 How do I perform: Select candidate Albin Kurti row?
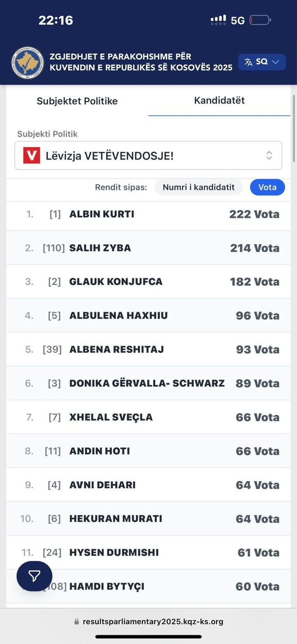(x=148, y=214)
